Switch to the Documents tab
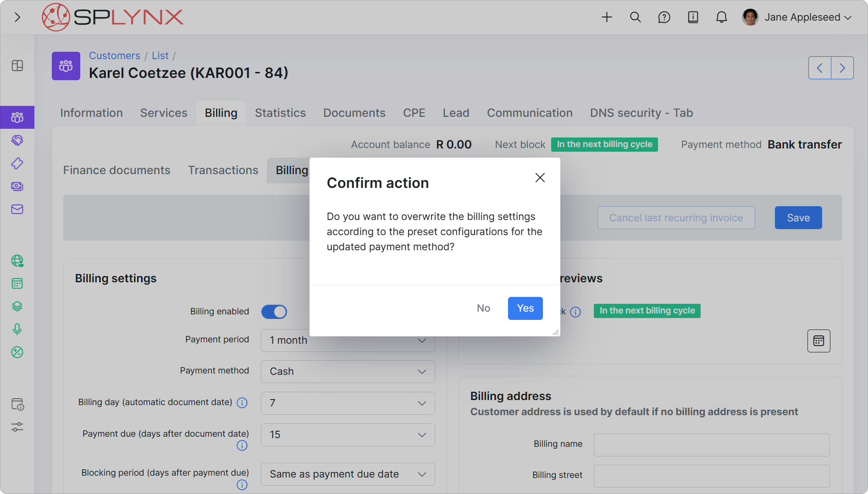868x494 pixels. 354,113
